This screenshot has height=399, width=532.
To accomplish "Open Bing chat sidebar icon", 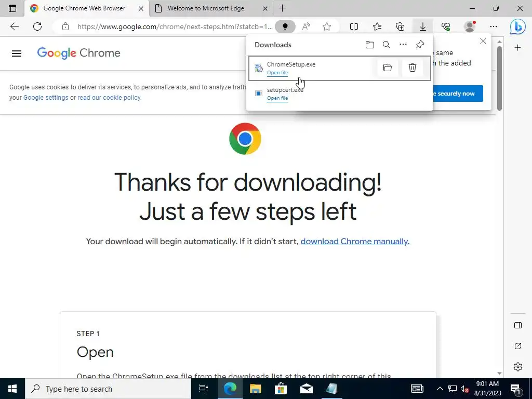I will click(x=517, y=26).
